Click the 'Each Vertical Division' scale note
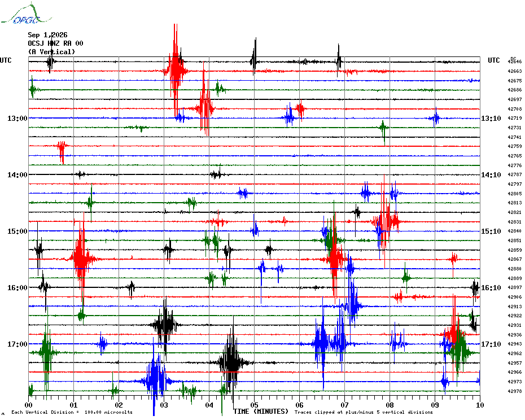Image resolution: width=525 pixels, height=420 pixels. 72,412
